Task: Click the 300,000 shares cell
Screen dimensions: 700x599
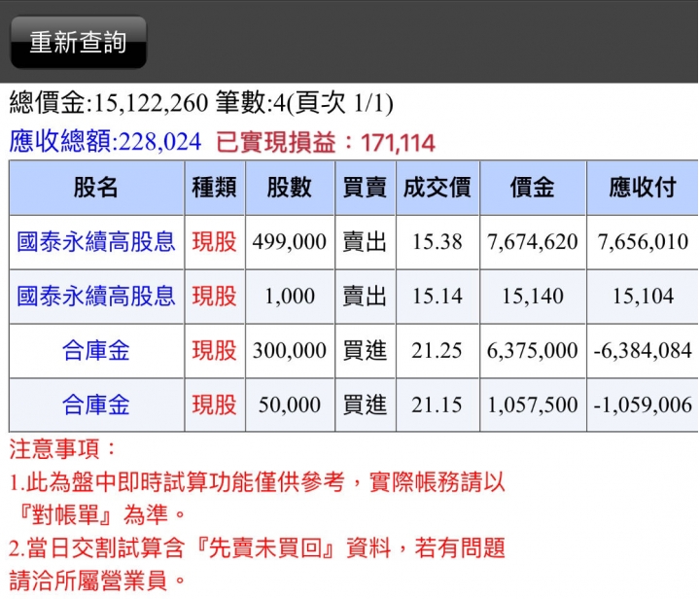Action: pos(290,351)
